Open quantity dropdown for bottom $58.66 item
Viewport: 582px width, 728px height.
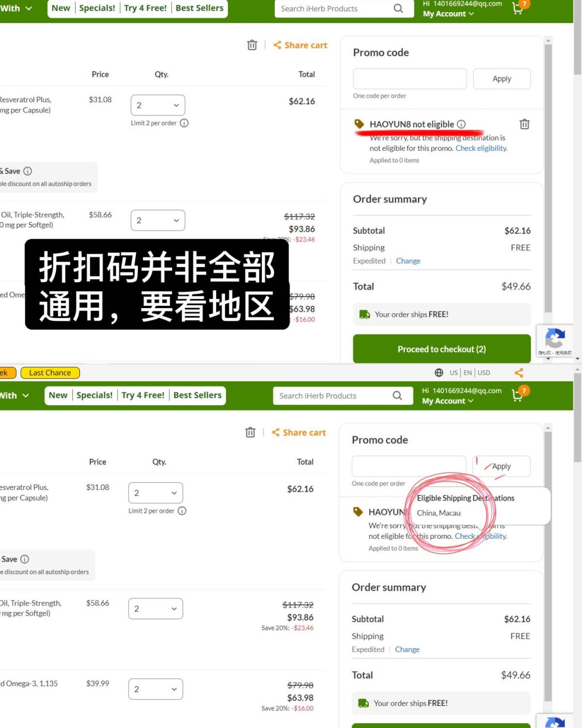pyautogui.click(x=156, y=609)
